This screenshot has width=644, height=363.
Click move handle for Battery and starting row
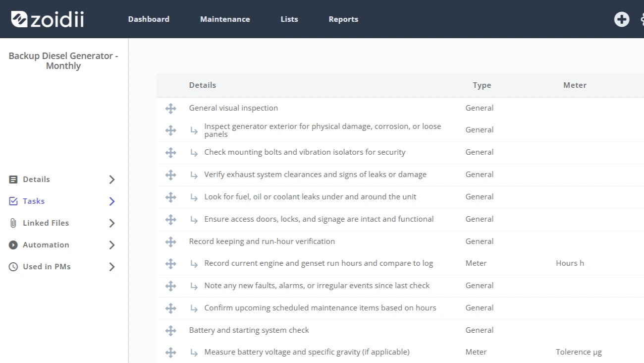click(171, 330)
